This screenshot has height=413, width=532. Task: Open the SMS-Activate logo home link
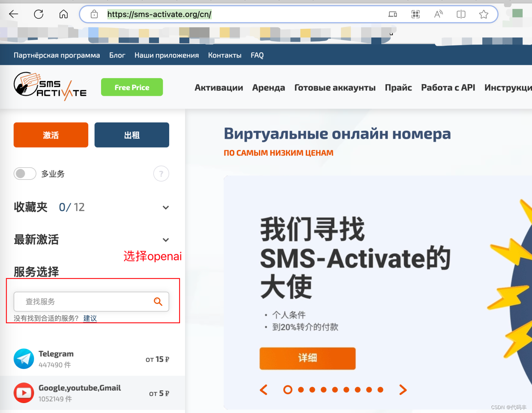[50, 86]
